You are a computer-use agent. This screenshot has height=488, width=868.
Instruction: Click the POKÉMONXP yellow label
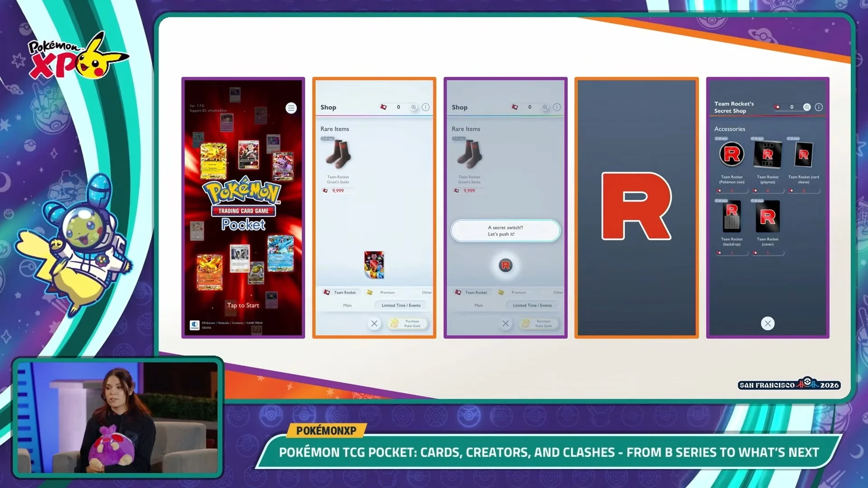(x=326, y=431)
